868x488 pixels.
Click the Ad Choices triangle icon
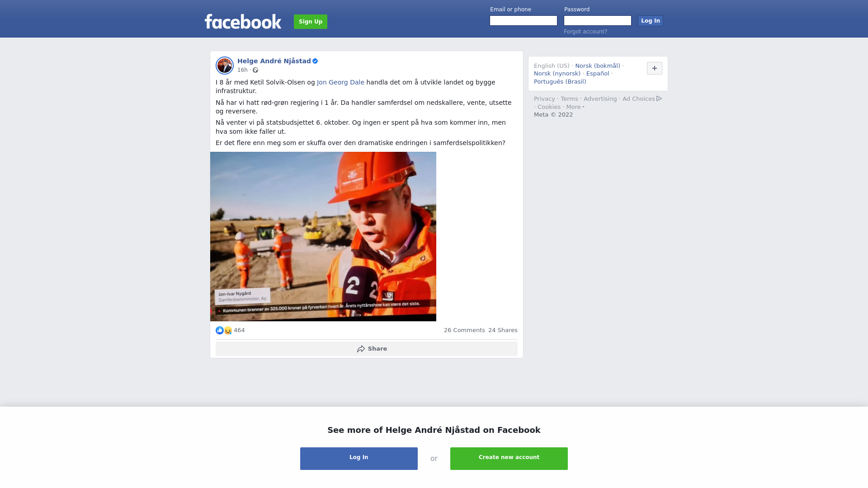659,99
